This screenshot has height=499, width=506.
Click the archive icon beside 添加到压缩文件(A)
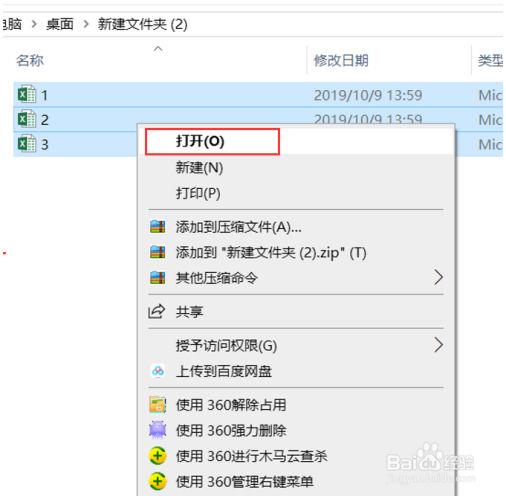click(x=157, y=227)
